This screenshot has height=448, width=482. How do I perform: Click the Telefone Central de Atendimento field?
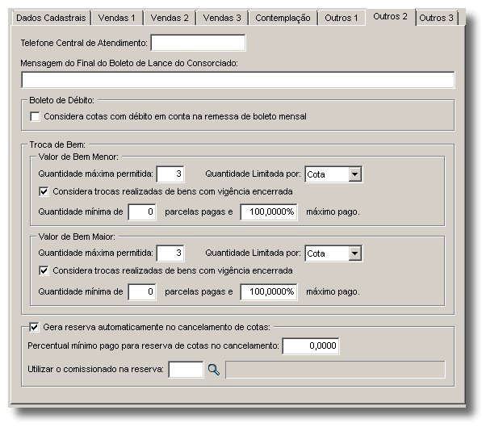coord(199,43)
